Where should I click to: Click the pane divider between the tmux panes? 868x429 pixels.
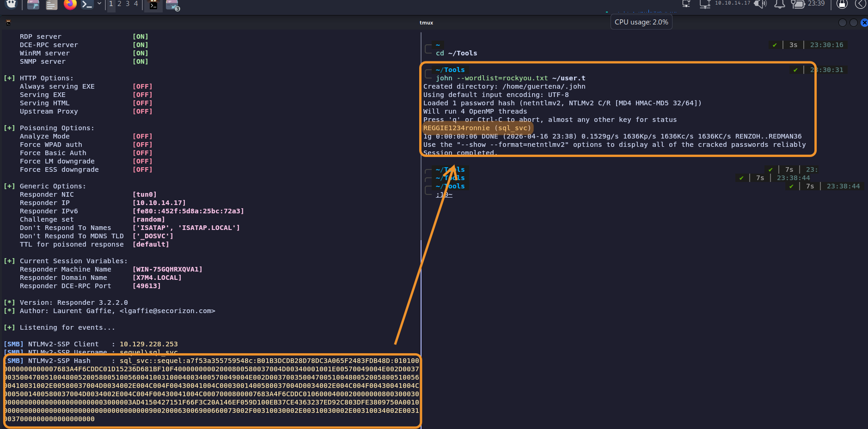(x=421, y=231)
